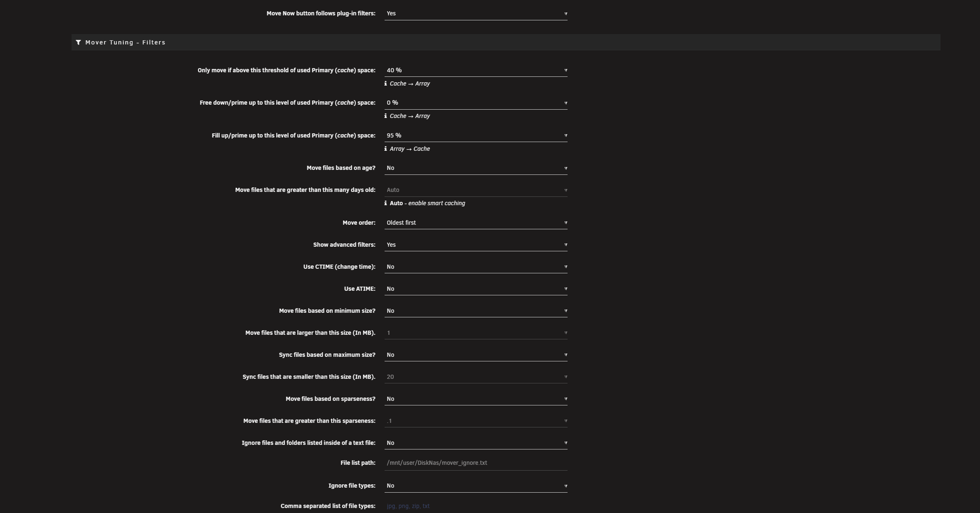The height and width of the screenshot is (513, 980).
Task: Open the 'Fill up/prime up' 95 % dropdown
Action: (x=476, y=135)
